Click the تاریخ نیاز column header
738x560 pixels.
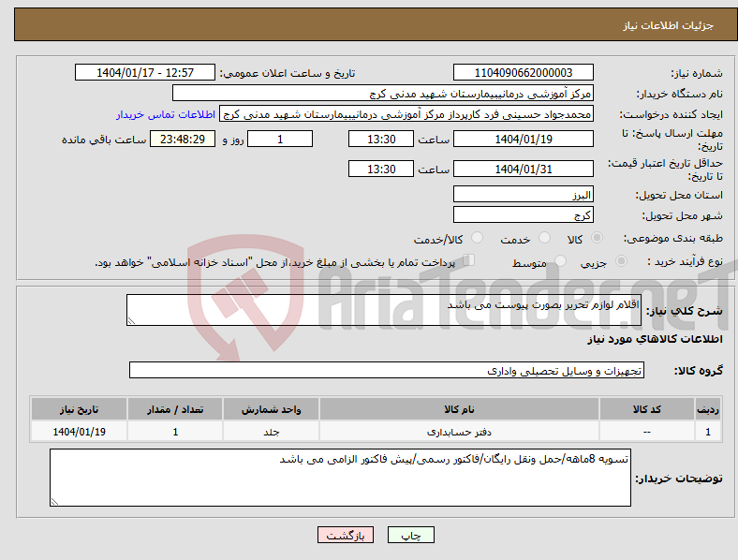(x=79, y=409)
